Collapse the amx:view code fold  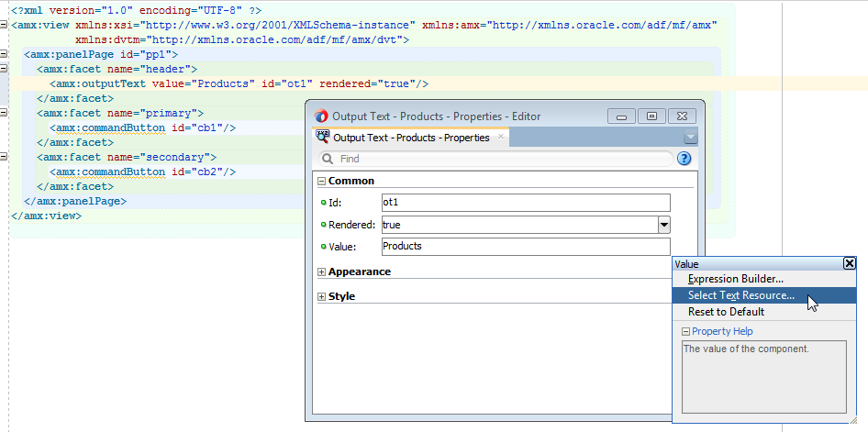4,25
